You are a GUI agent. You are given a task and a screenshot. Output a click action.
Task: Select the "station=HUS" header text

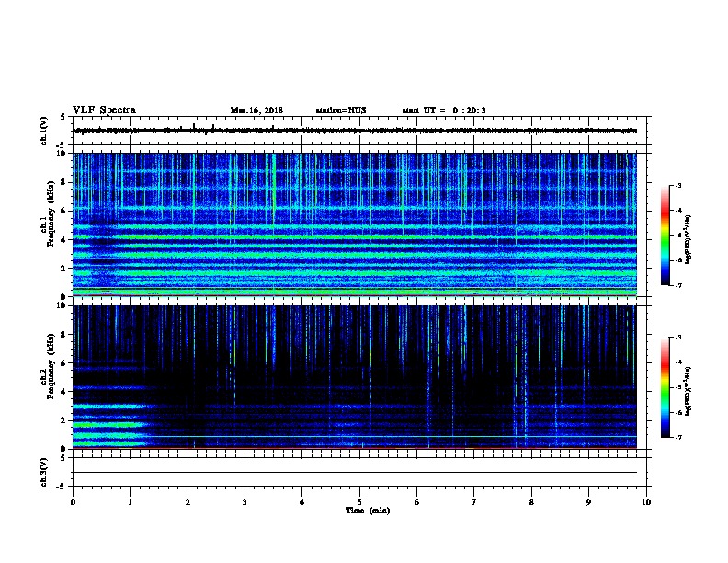341,110
